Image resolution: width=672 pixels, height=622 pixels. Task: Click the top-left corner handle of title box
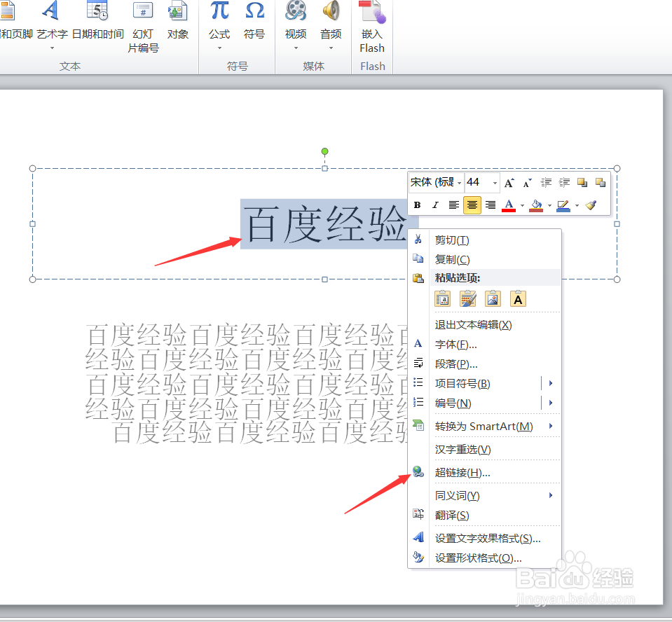click(x=32, y=168)
